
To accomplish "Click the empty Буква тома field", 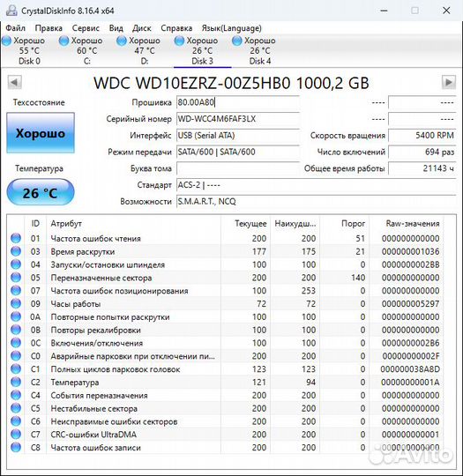I will [238, 168].
